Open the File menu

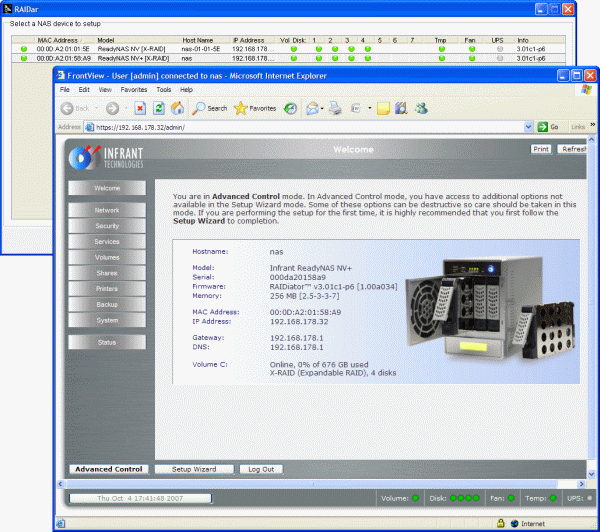pos(65,90)
